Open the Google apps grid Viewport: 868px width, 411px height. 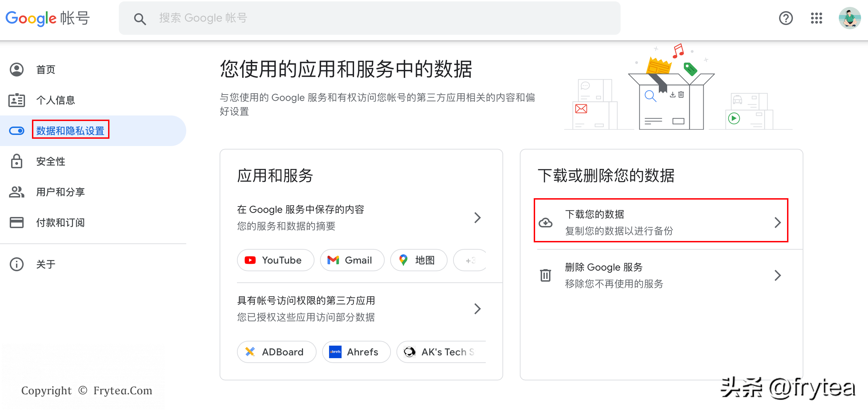(816, 18)
